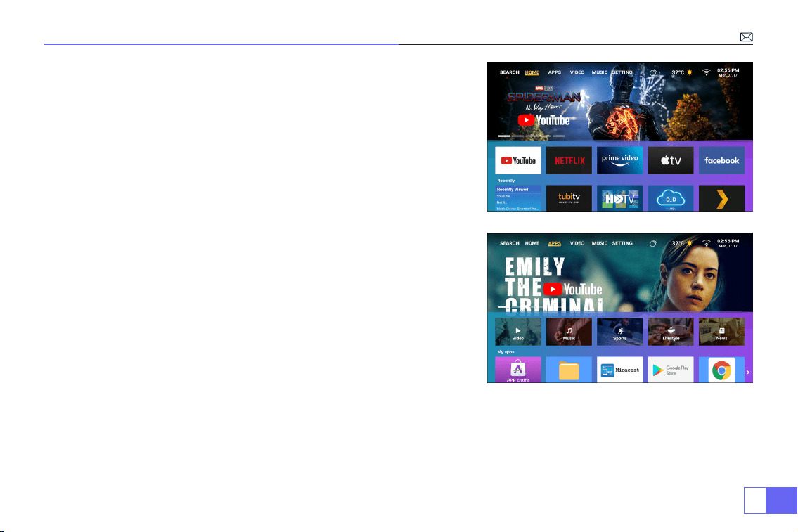
Task: Click the Wi-Fi icon in the Emily the Criminal screen
Action: click(x=707, y=243)
